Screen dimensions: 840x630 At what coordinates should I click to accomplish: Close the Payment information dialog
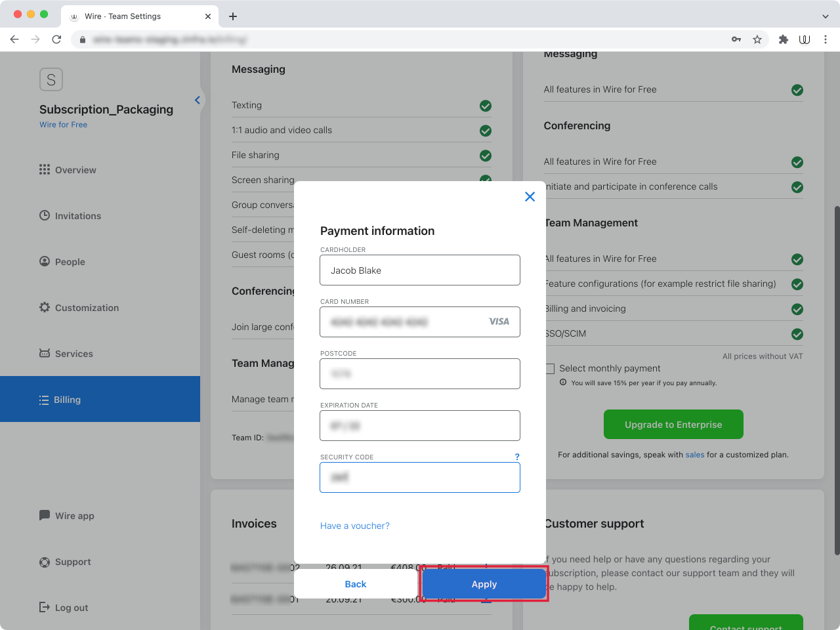pos(530,197)
